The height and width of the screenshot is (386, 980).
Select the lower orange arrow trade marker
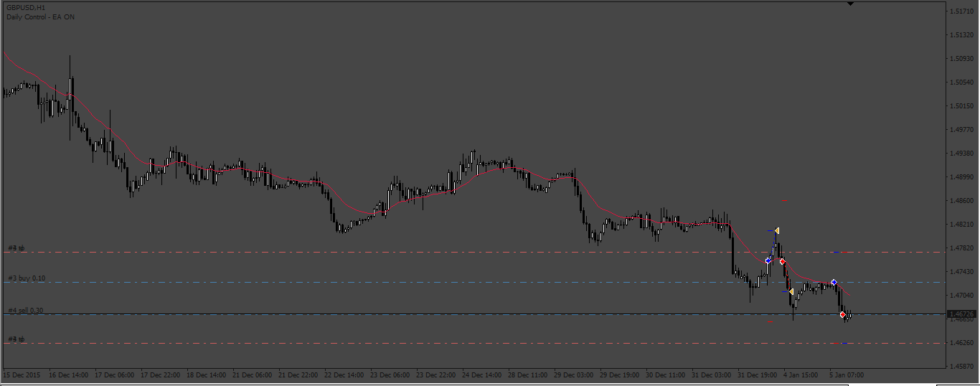pyautogui.click(x=791, y=291)
